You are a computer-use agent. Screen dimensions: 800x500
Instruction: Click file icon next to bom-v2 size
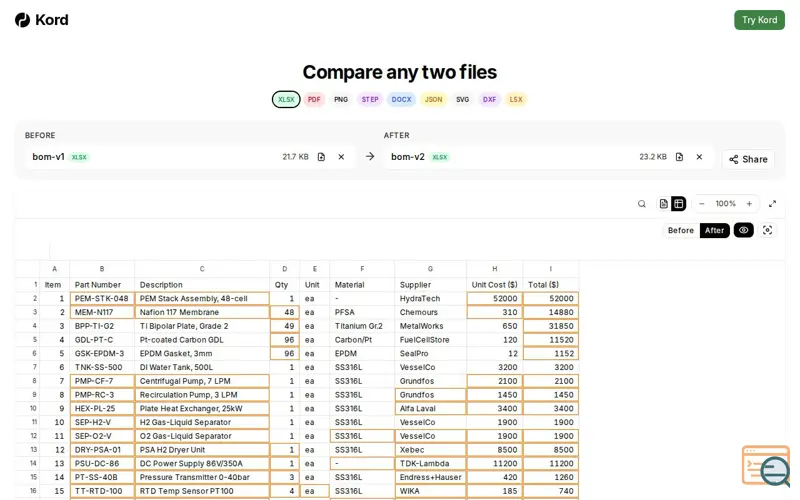click(x=679, y=157)
